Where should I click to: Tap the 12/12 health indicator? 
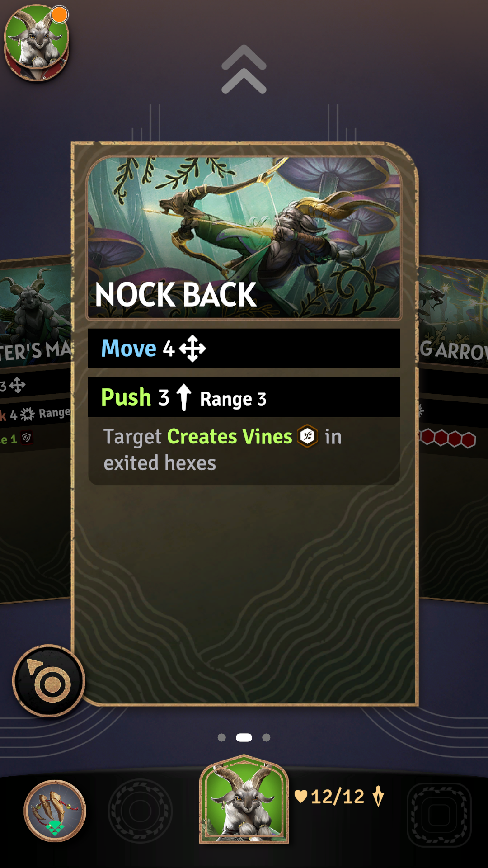[x=329, y=797]
